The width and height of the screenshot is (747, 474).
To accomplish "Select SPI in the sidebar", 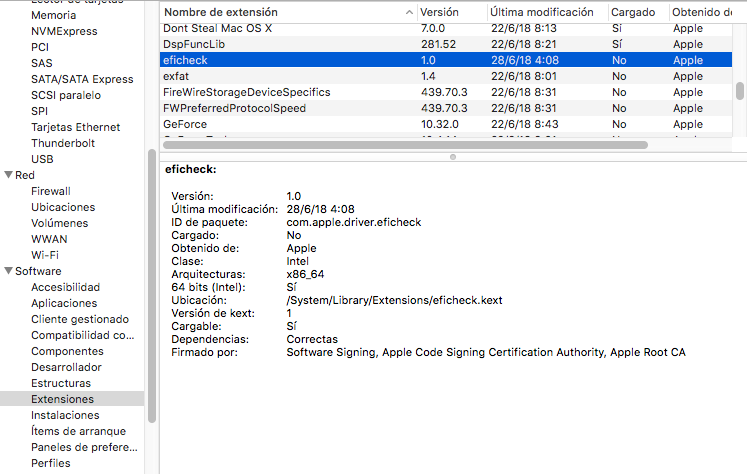I will pos(39,111).
